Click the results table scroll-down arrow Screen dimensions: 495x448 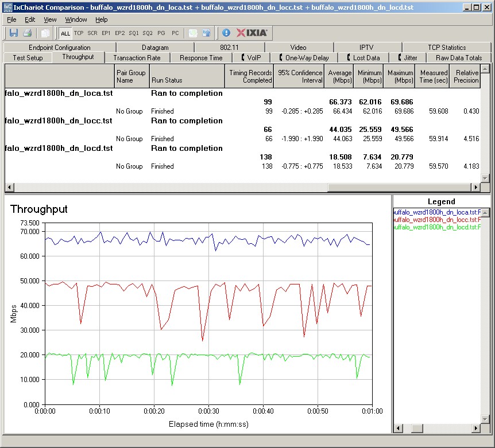click(485, 178)
